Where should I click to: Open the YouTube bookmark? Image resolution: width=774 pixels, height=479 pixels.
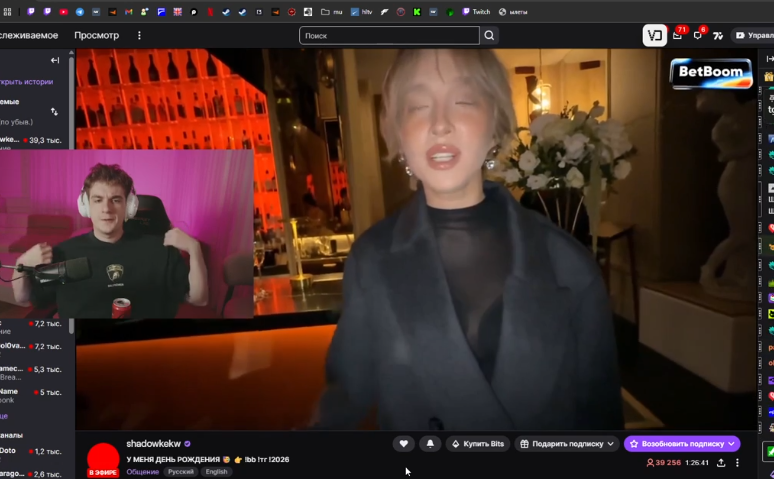click(x=64, y=12)
